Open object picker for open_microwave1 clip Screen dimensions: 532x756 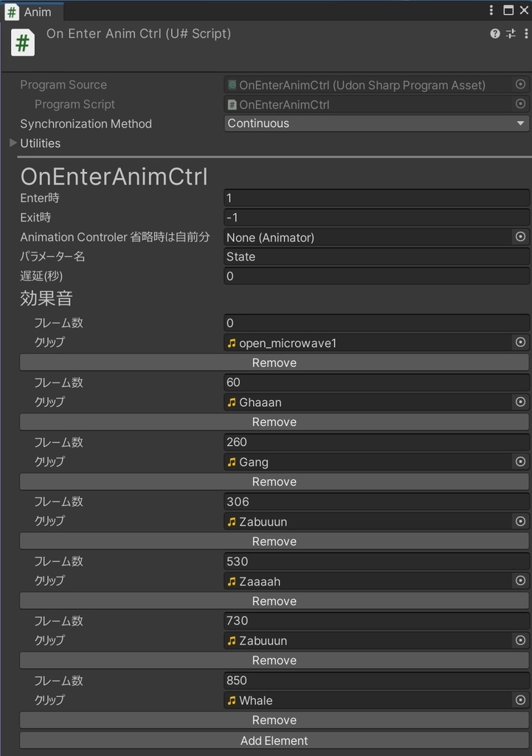click(x=521, y=343)
